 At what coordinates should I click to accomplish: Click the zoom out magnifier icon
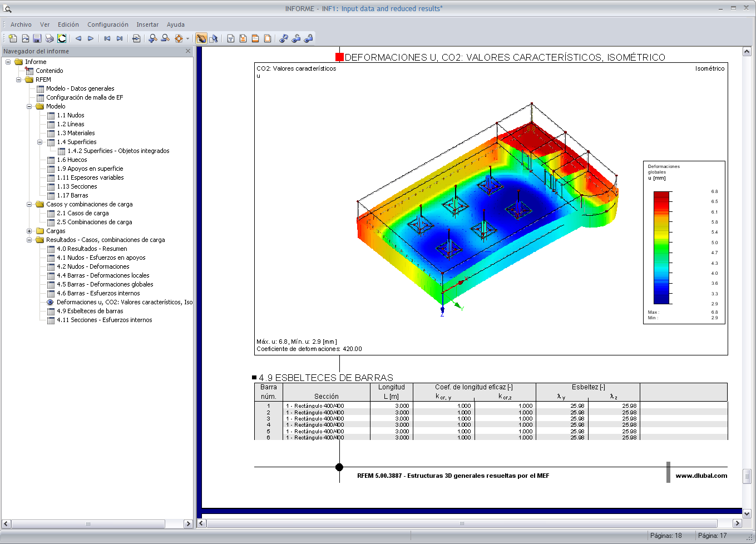tap(165, 38)
